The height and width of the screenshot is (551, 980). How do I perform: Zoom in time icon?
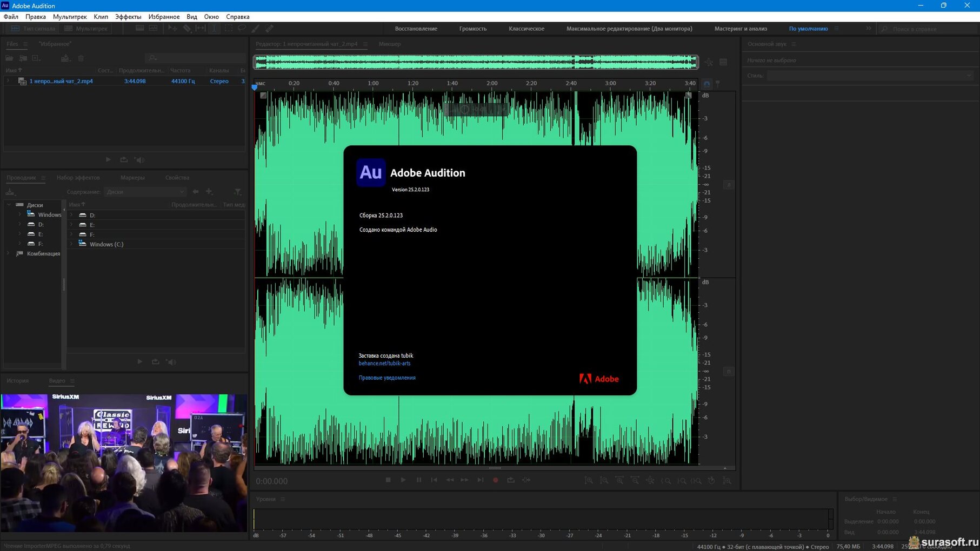coord(619,480)
